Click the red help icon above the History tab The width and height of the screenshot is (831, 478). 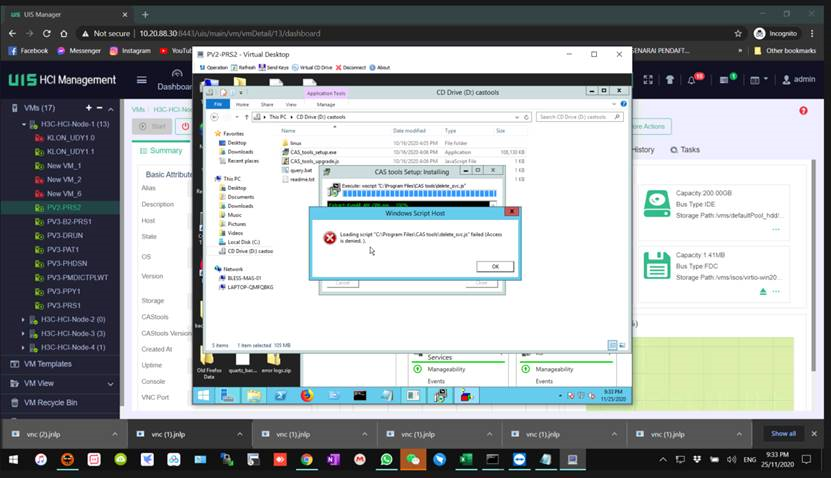point(803,111)
